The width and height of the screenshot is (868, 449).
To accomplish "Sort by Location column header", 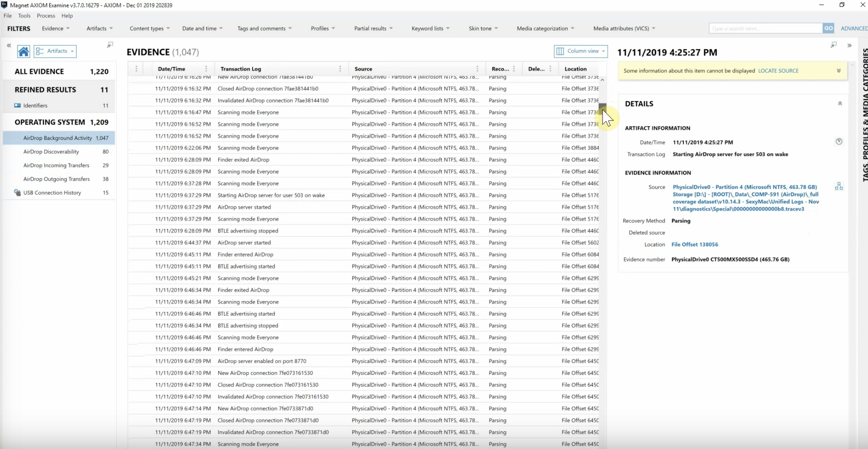I will (576, 69).
